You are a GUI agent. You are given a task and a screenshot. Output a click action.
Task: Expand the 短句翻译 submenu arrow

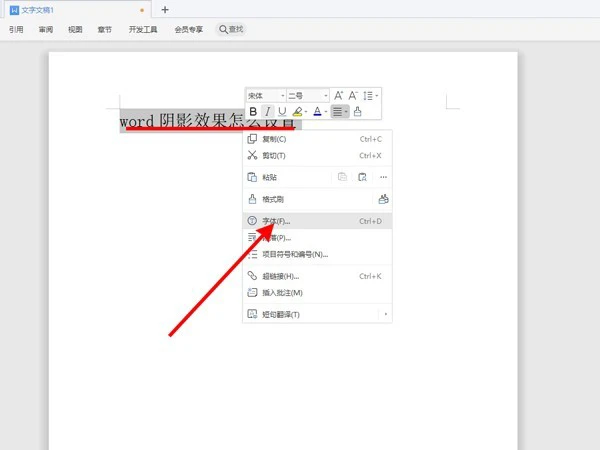point(385,314)
